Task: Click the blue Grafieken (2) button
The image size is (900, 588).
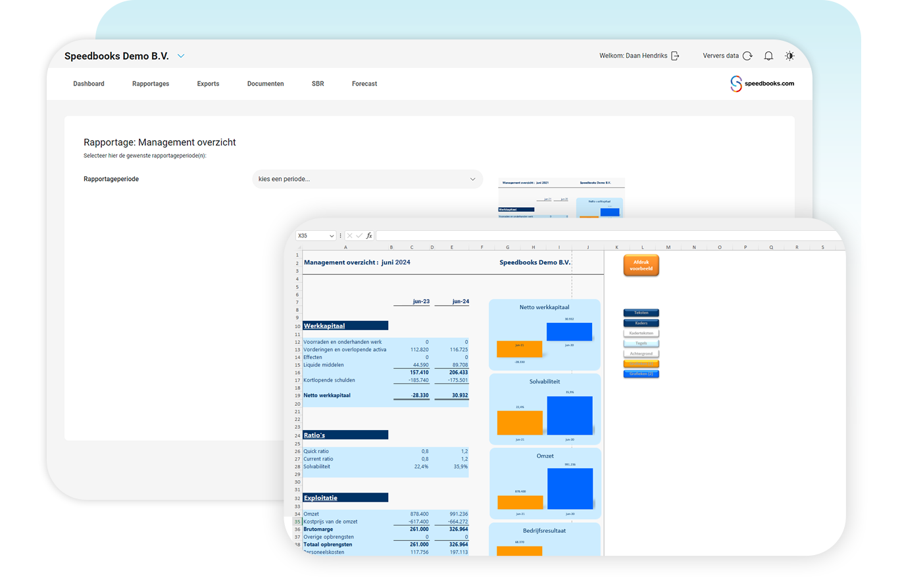Action: click(x=641, y=374)
